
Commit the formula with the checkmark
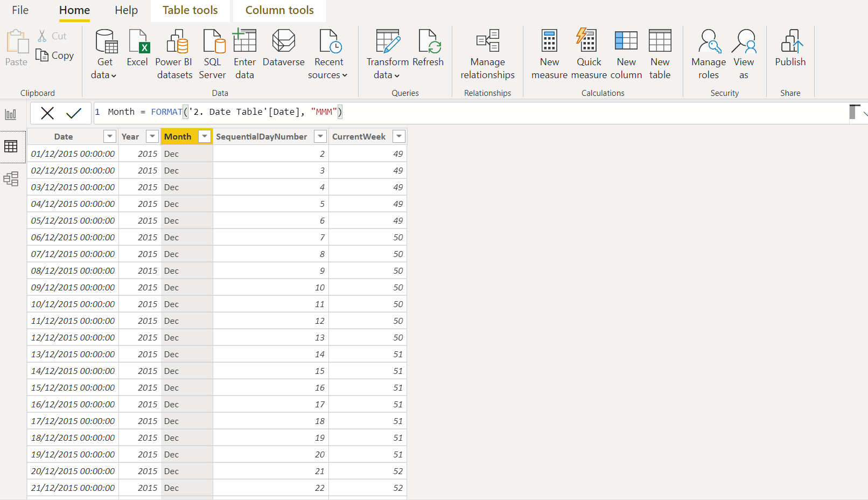(x=74, y=113)
